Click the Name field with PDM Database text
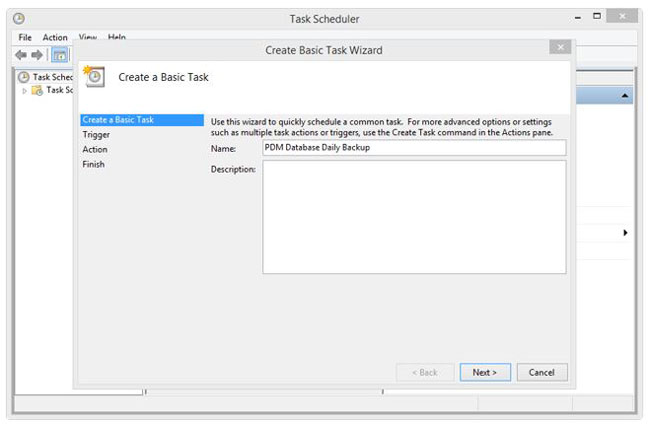Viewport: 650px width, 424px height. pyautogui.click(x=413, y=148)
